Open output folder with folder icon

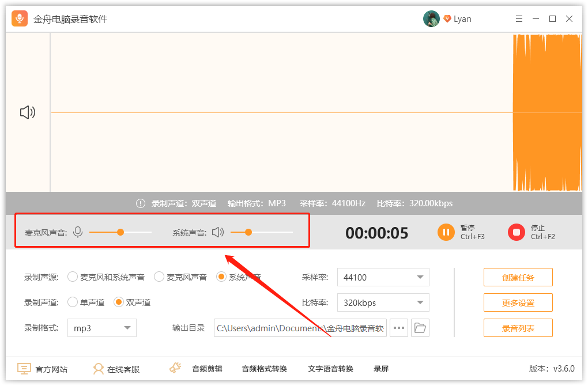tap(420, 328)
